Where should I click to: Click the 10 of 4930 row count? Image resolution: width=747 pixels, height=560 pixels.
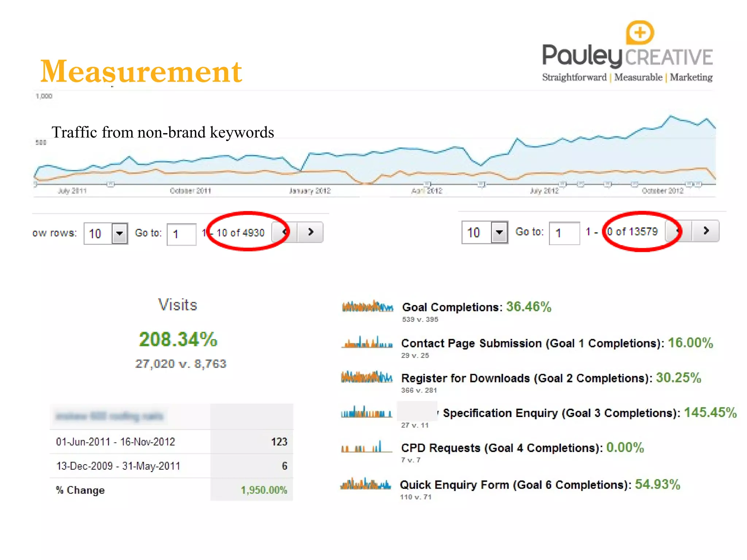(x=240, y=233)
